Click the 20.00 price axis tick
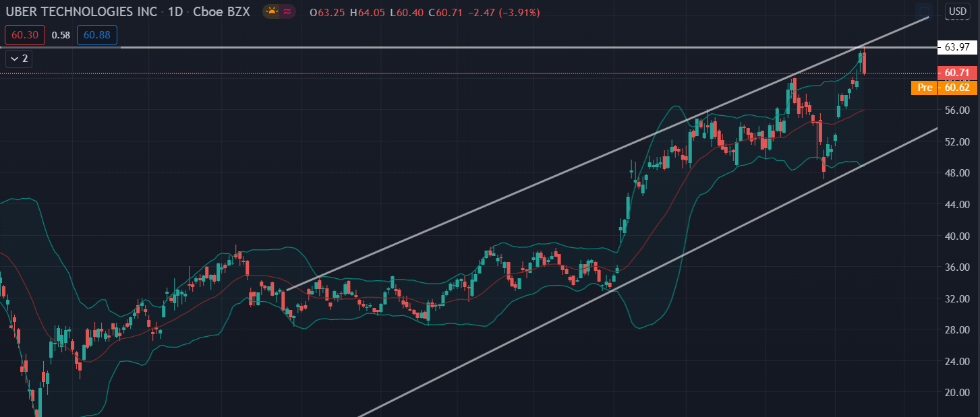The width and height of the screenshot is (980, 417). click(957, 393)
